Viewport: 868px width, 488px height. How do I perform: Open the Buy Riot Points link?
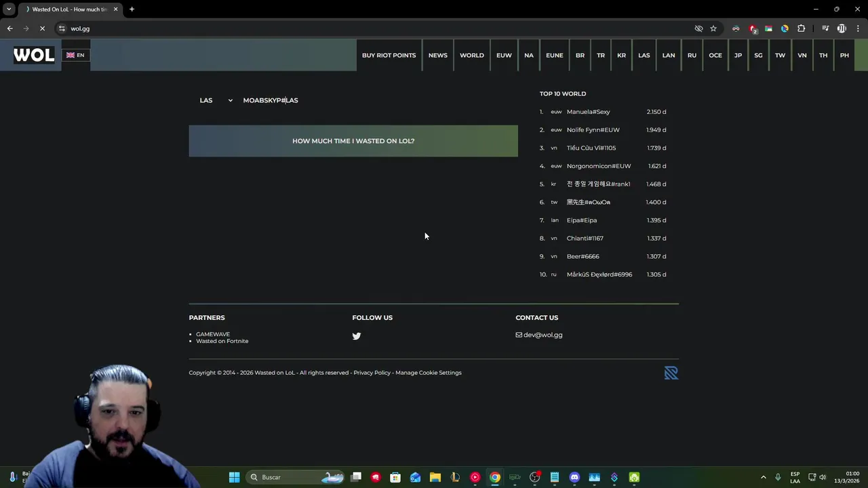[389, 56]
